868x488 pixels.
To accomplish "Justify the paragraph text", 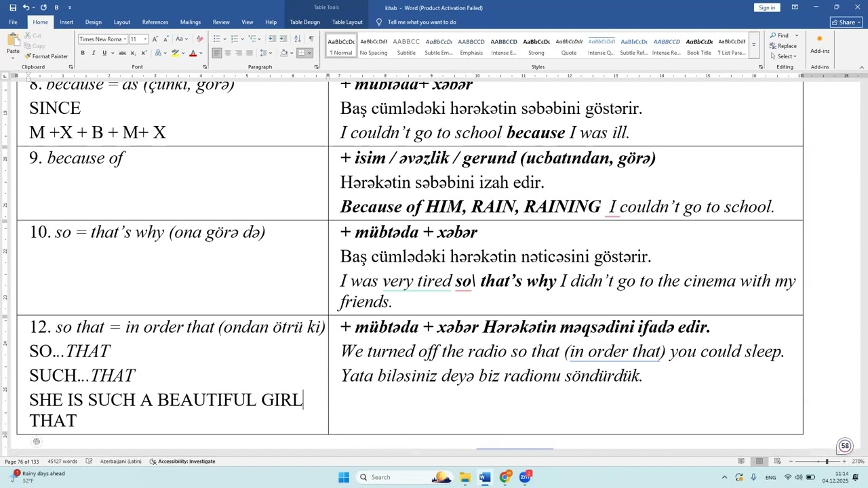I will (250, 53).
